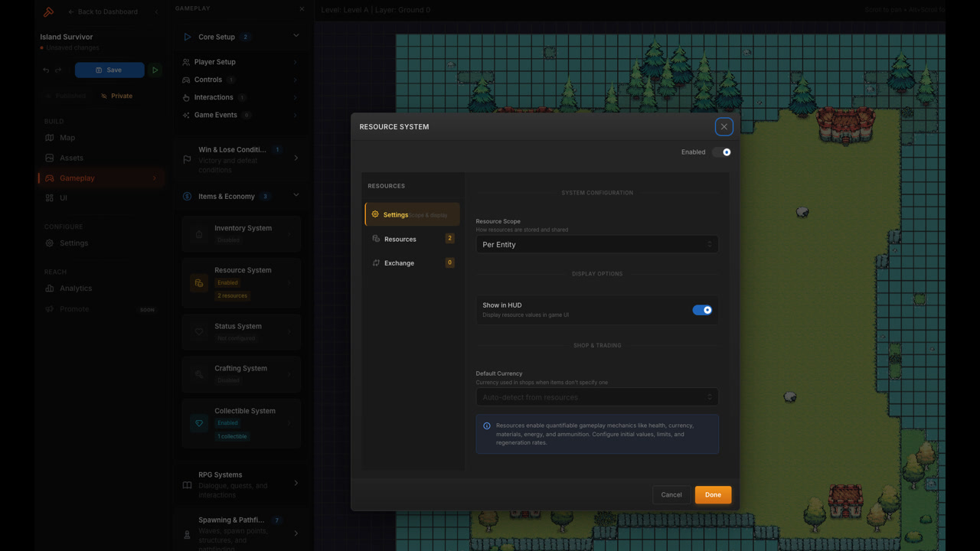980x551 pixels.
Task: Click the green play preview icon
Action: point(155,70)
